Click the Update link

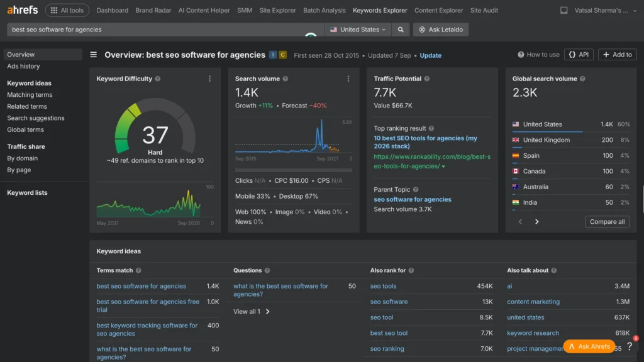point(430,55)
